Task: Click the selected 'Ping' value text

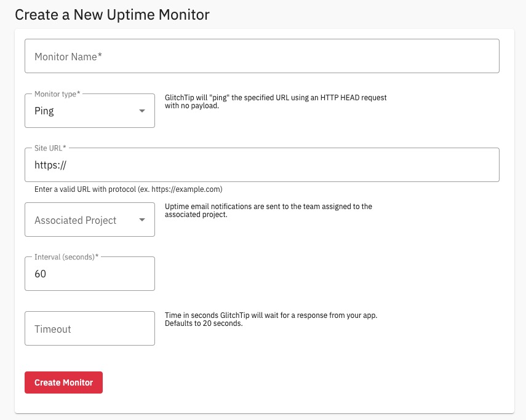Action: click(x=44, y=111)
